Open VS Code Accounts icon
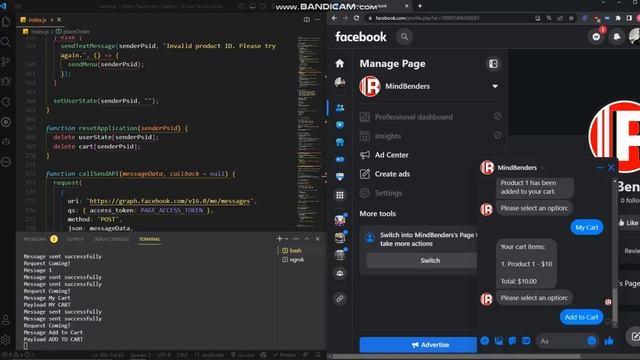 tap(6, 320)
